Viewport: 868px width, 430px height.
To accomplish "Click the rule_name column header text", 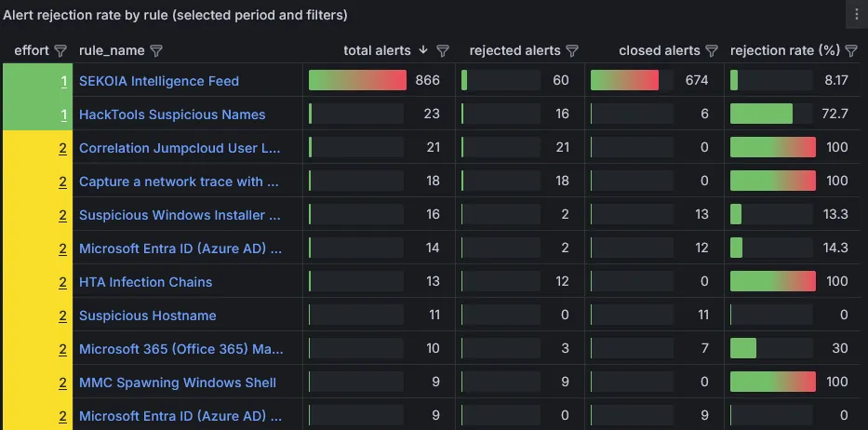I will (x=112, y=51).
